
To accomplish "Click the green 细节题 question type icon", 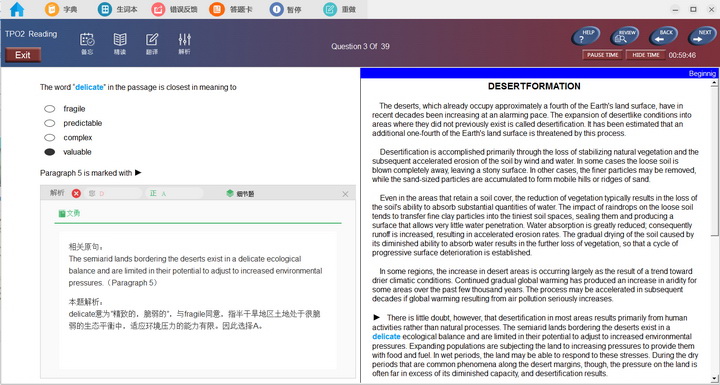I will point(230,193).
